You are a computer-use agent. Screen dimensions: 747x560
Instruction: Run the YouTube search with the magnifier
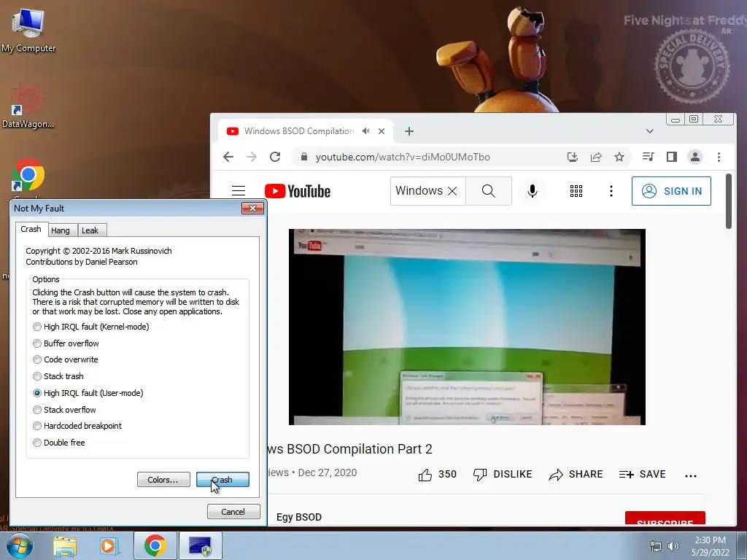coord(488,191)
